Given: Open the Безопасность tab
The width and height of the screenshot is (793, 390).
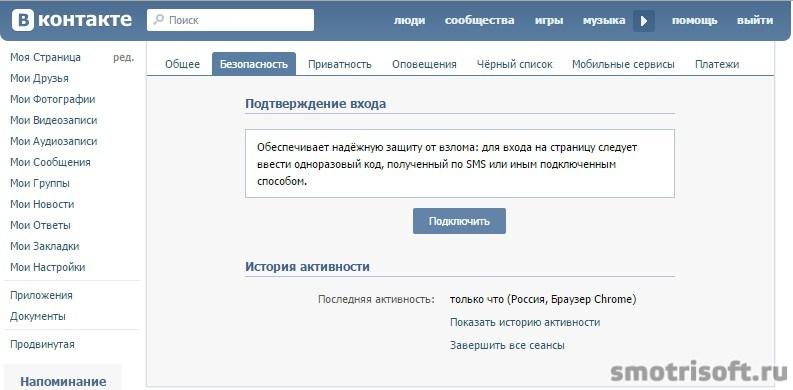Looking at the screenshot, I should click(x=254, y=64).
